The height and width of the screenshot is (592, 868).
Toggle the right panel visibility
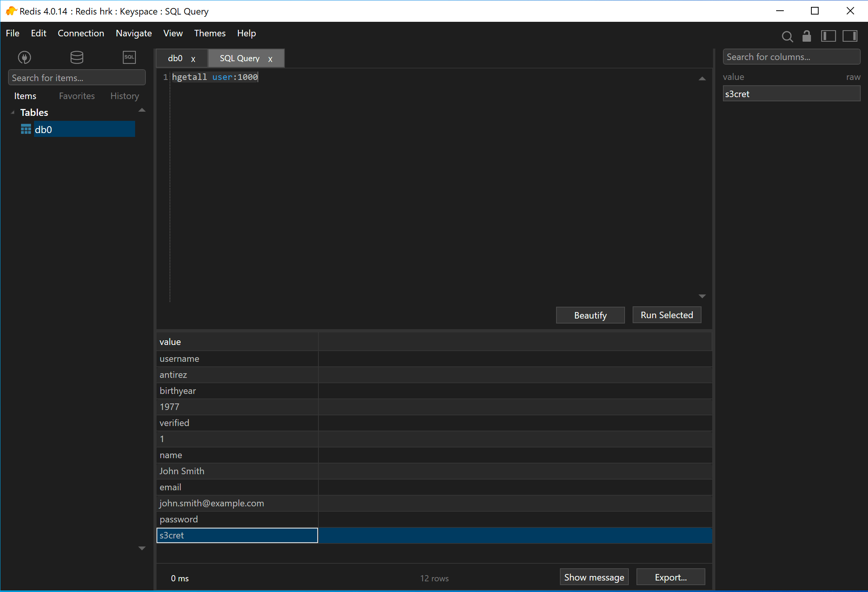tap(850, 36)
